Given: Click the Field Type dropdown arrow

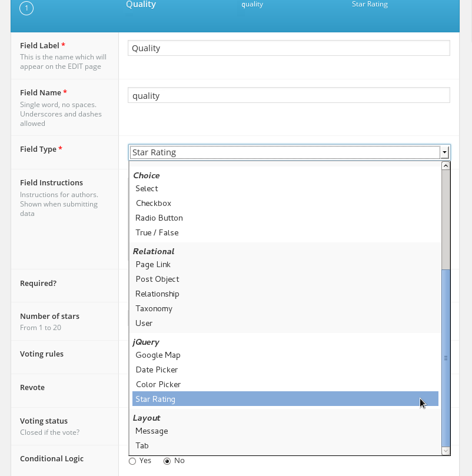Looking at the screenshot, I should click(x=445, y=152).
